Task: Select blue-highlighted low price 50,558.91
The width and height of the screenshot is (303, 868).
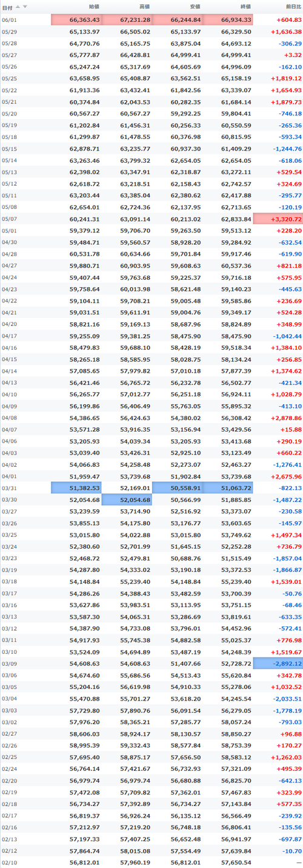Action: [176, 489]
